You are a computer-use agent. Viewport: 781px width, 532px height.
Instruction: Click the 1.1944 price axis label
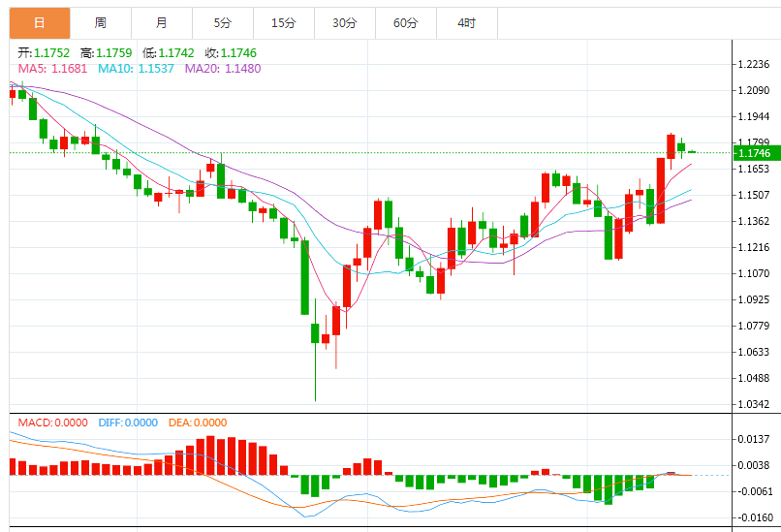pos(754,116)
